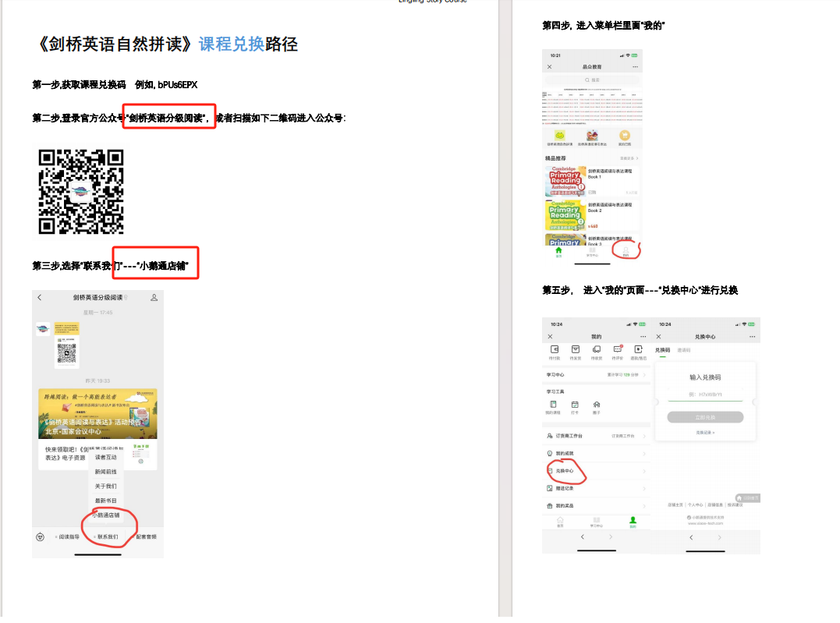Open the 配套音频 bottom menu

(x=146, y=536)
